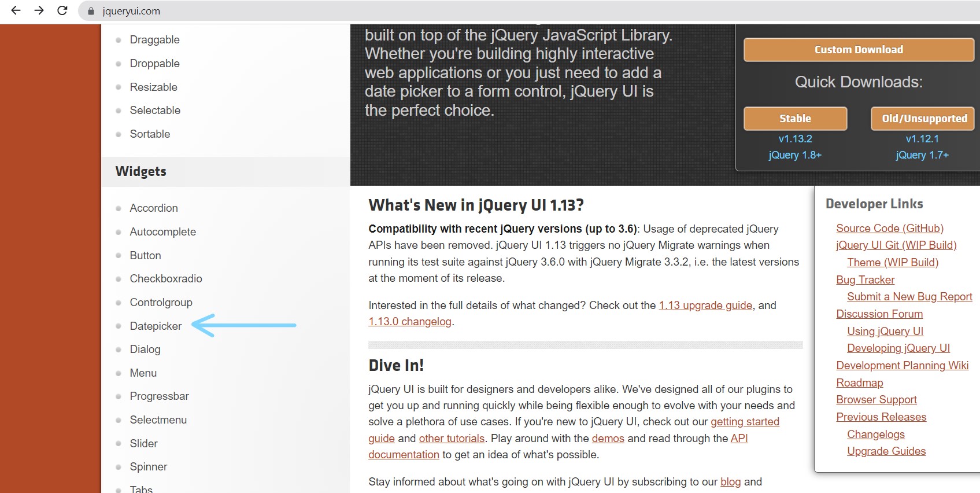Click the Stable download button
Image resolution: width=980 pixels, height=493 pixels.
click(795, 119)
